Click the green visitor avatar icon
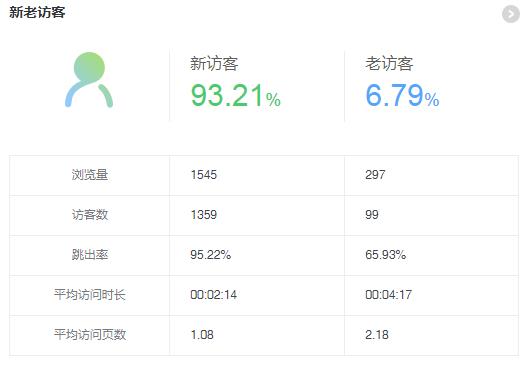 pos(89,79)
